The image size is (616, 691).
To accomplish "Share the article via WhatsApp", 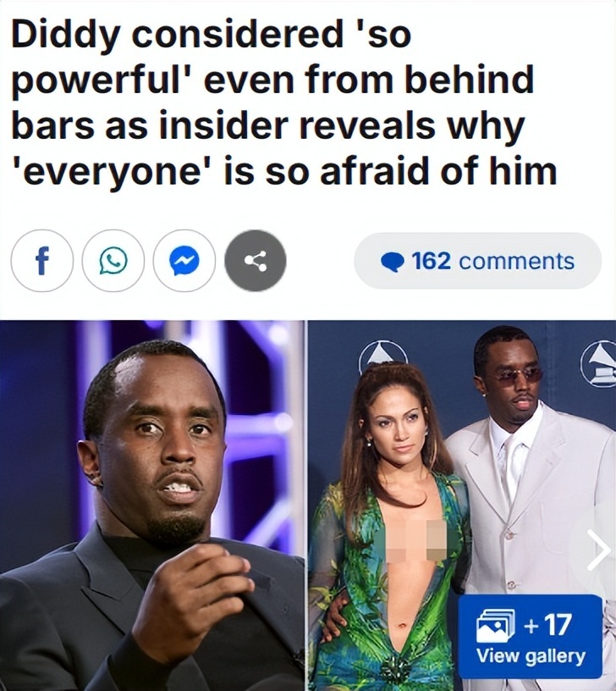I will [x=113, y=261].
